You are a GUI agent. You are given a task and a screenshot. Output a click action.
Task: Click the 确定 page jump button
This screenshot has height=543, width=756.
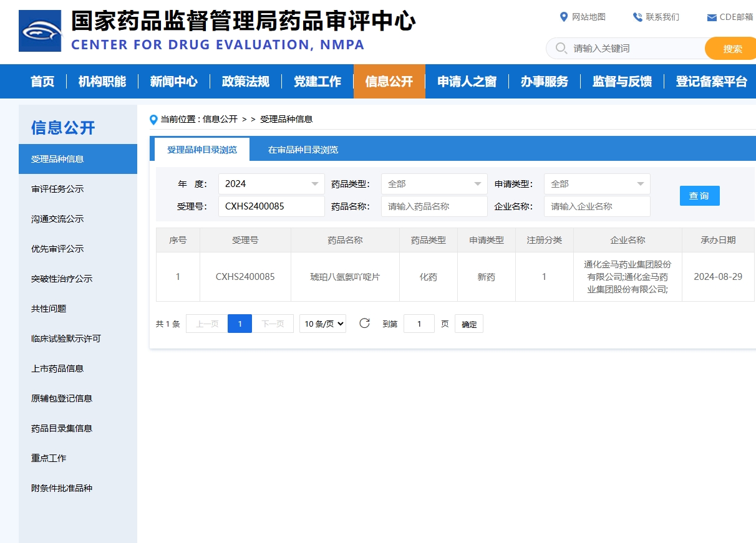pyautogui.click(x=469, y=324)
